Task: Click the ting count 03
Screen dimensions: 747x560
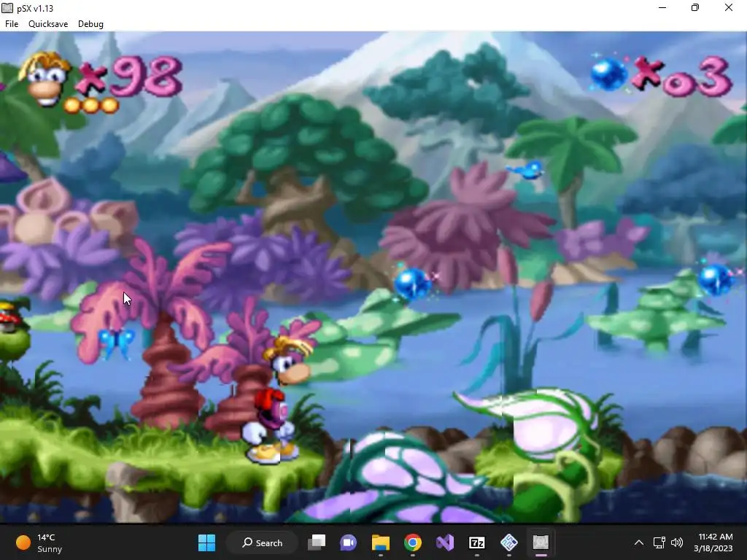Action: click(697, 77)
